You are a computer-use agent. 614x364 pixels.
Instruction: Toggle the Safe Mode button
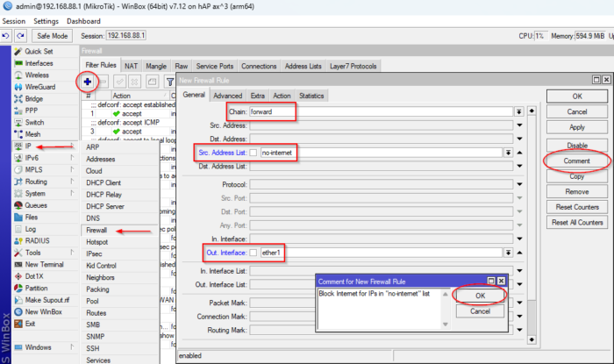[x=52, y=36]
